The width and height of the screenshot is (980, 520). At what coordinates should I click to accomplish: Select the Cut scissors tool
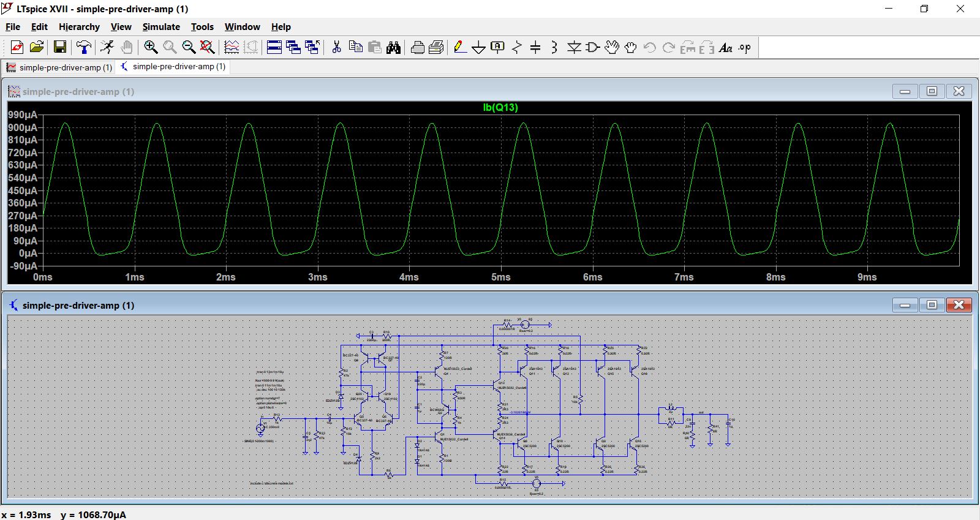tap(336, 47)
